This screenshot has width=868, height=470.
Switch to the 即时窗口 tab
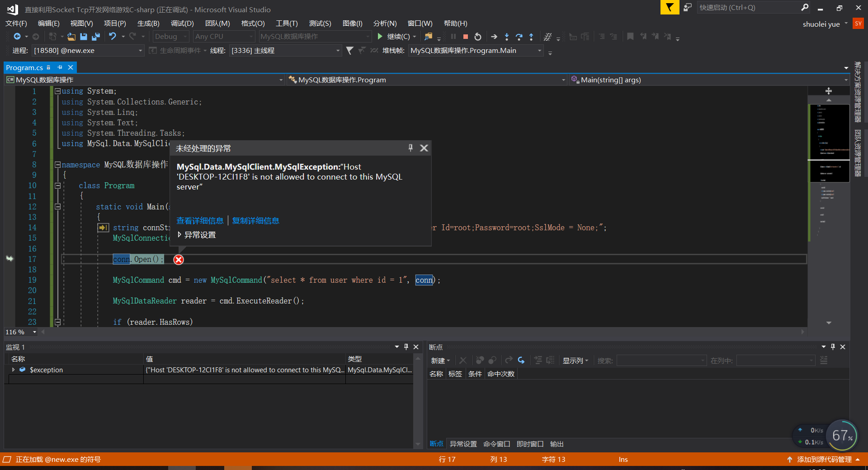click(530, 444)
